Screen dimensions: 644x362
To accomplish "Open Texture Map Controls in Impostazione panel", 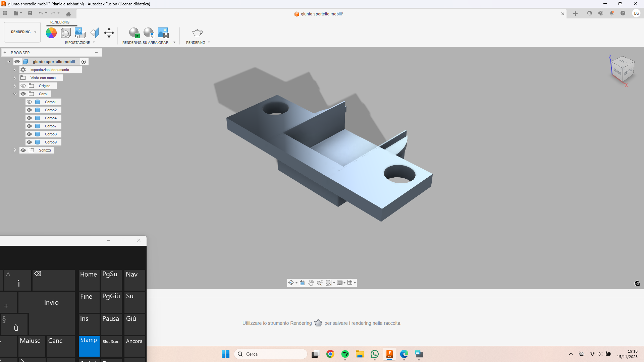I will 79,33.
